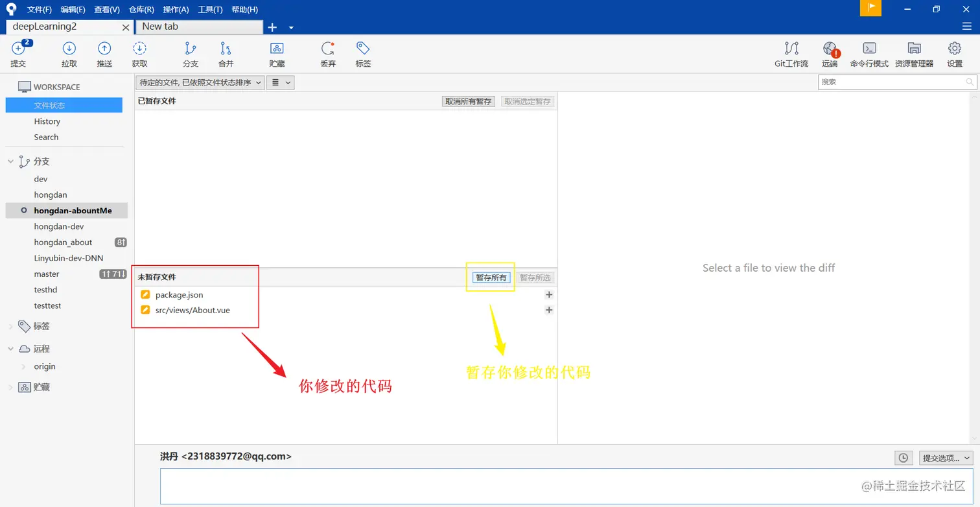Click the 暂存所有 (Stage All) button

point(491,277)
